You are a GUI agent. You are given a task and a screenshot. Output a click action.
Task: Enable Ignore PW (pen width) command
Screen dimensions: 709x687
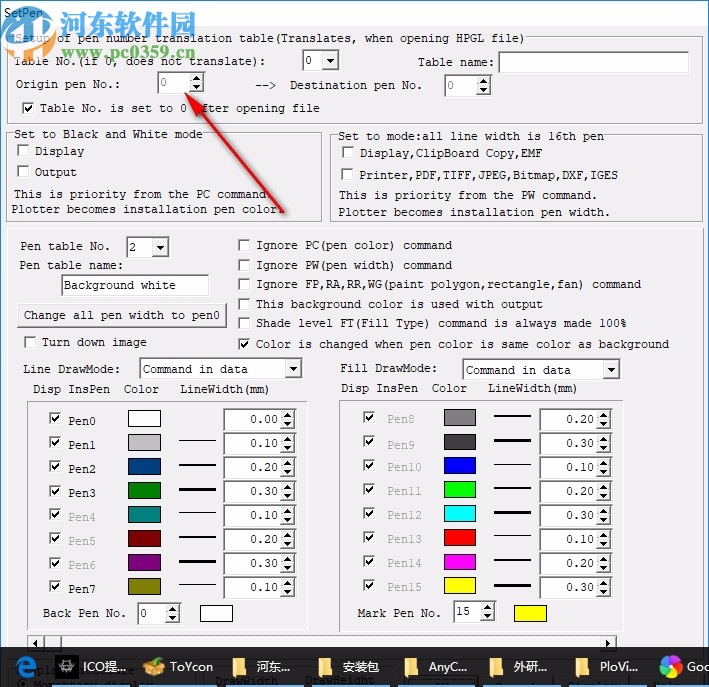(244, 265)
